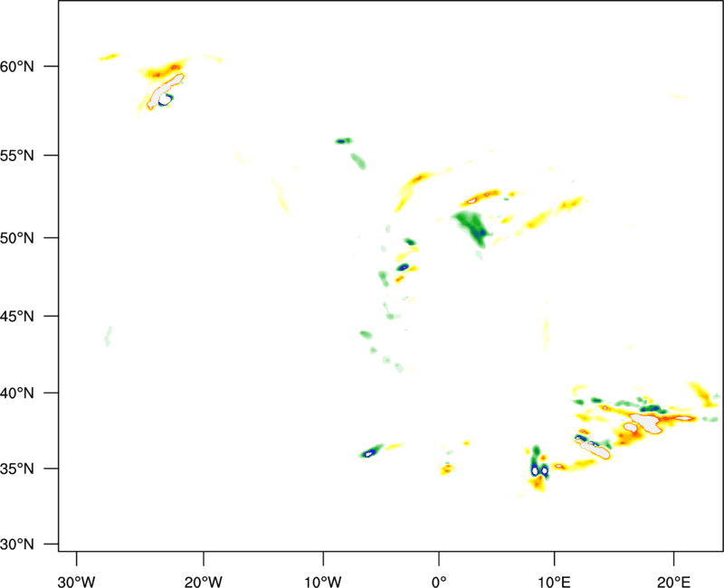Viewport: 724px width, 588px height.
Task: Click the 35°N latitude label
Action: point(17,469)
